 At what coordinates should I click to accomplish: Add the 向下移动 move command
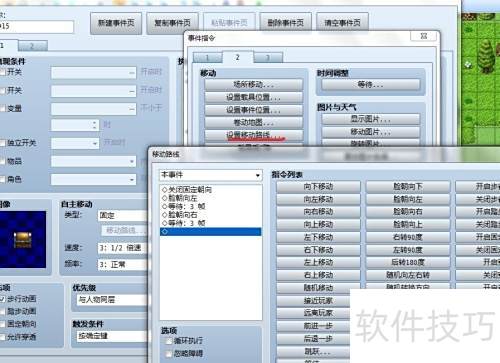318,187
